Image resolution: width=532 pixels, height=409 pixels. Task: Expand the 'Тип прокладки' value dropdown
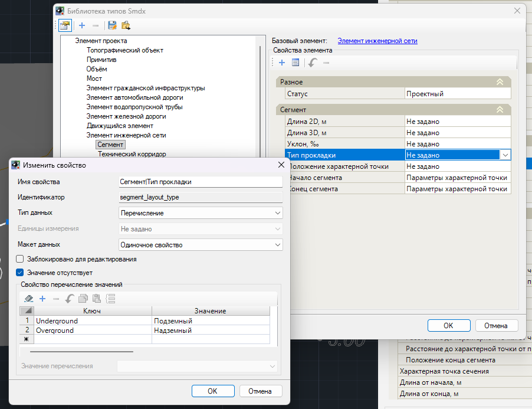[x=505, y=155]
